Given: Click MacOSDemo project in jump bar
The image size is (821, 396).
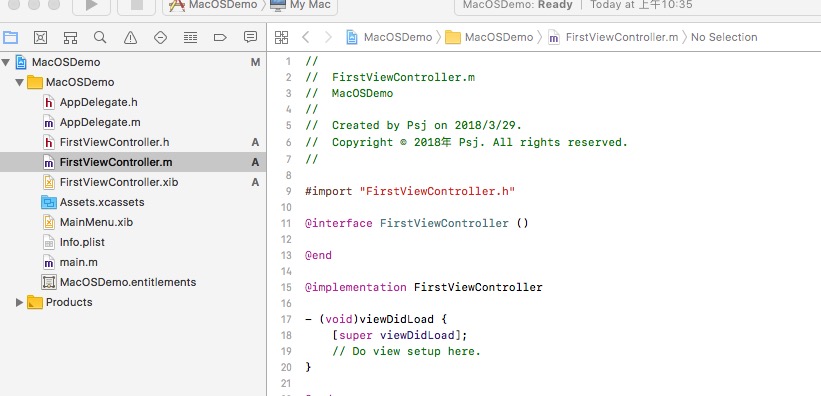Looking at the screenshot, I should (x=389, y=37).
